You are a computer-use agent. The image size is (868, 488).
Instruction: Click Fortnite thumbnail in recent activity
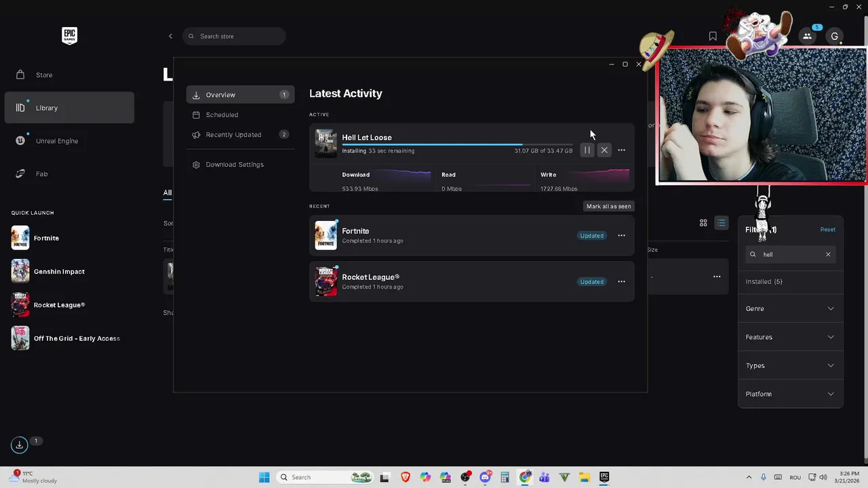click(325, 235)
